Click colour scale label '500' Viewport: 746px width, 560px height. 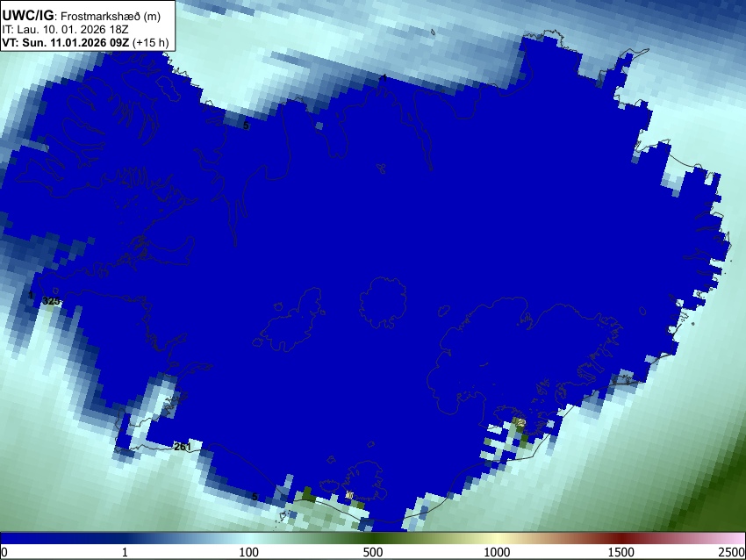click(x=372, y=552)
